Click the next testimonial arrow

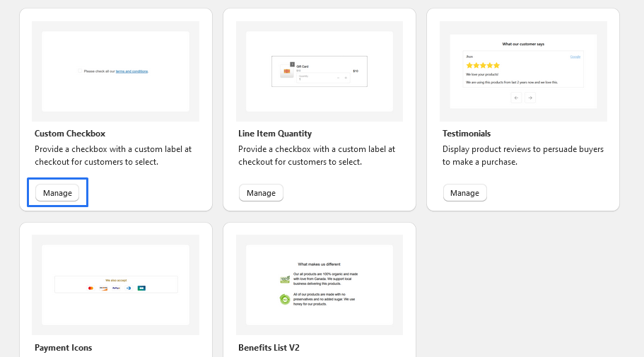[530, 98]
